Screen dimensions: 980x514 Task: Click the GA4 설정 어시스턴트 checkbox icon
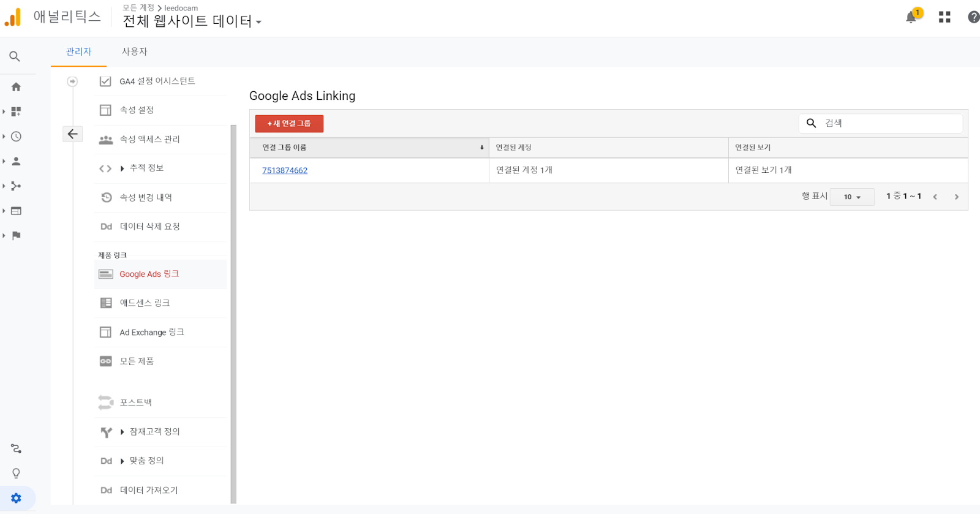[x=105, y=81]
